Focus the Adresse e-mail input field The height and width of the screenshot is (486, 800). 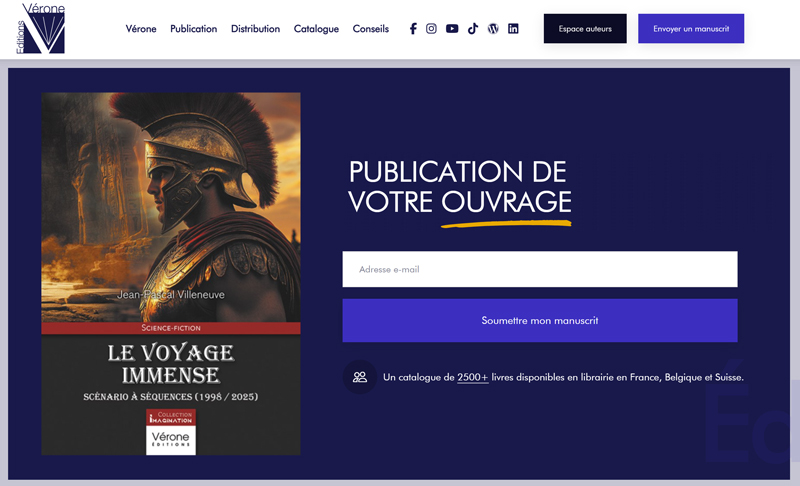(540, 269)
